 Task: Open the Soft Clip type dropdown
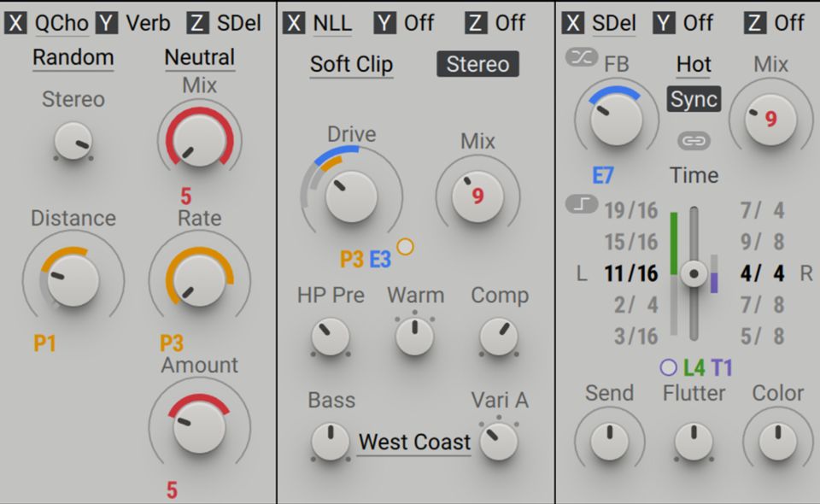click(x=351, y=64)
